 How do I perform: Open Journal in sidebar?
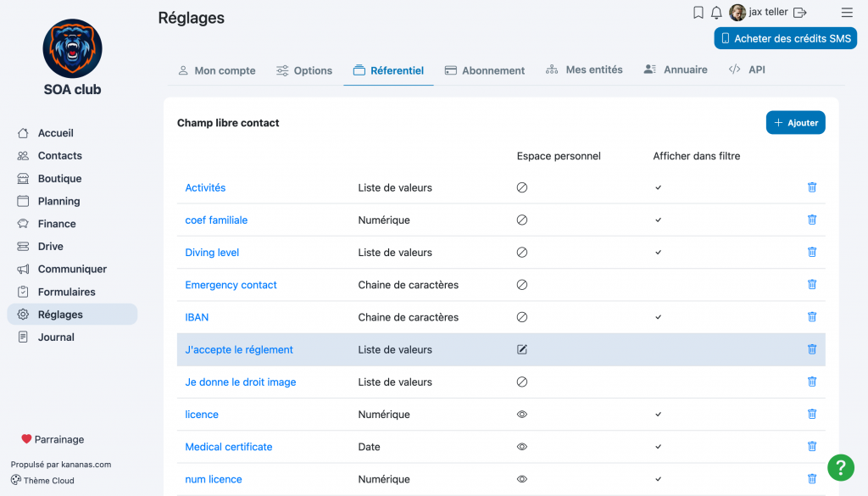(72, 337)
